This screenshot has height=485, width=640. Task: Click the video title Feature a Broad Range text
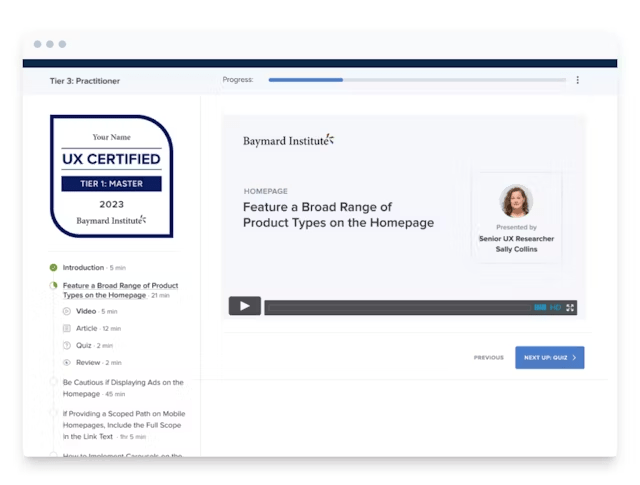coord(338,215)
